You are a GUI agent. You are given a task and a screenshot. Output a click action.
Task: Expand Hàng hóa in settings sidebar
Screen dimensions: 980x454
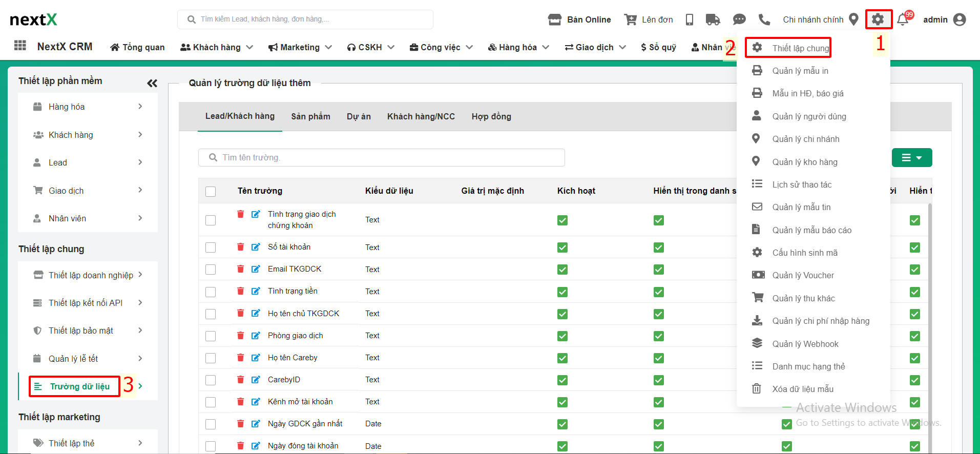(88, 107)
